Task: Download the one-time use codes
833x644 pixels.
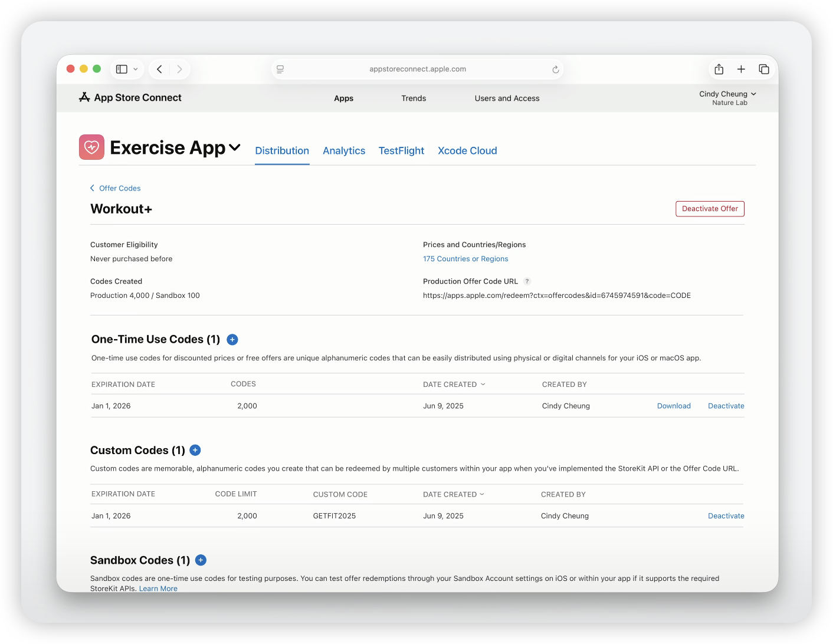Action: (x=674, y=406)
